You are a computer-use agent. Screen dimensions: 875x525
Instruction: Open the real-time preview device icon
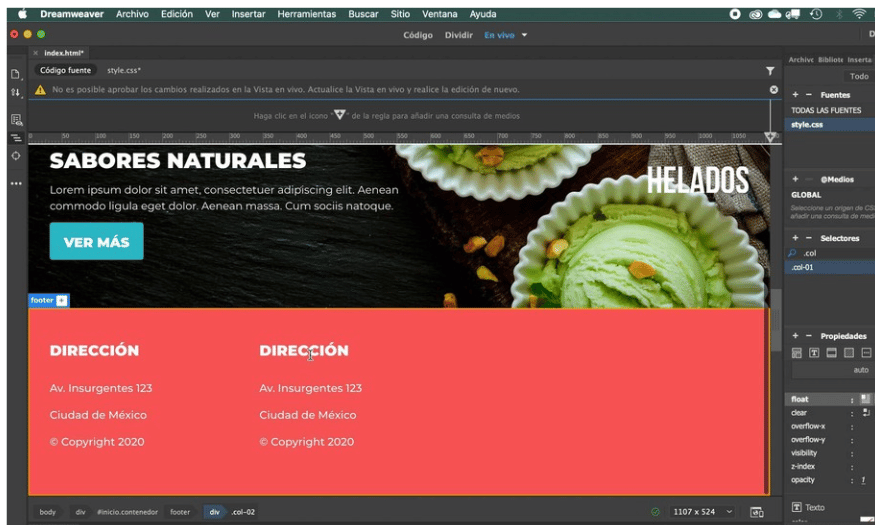pos(757,512)
